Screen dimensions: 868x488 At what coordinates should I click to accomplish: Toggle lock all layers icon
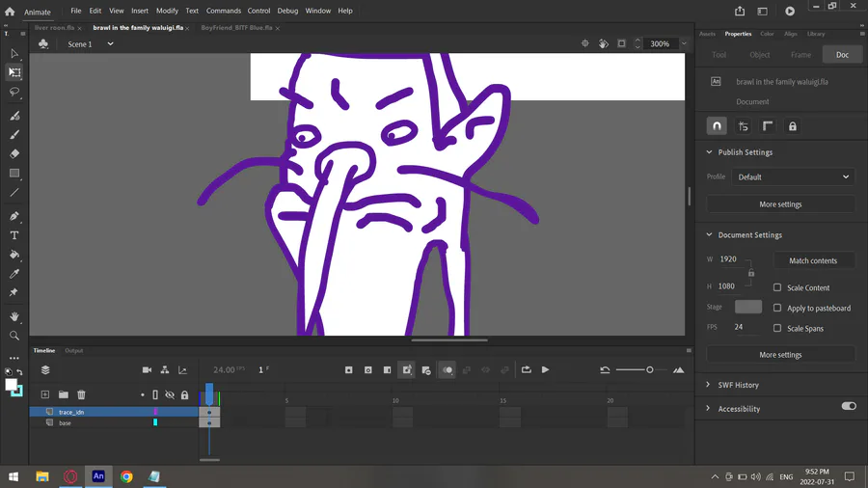pyautogui.click(x=184, y=395)
